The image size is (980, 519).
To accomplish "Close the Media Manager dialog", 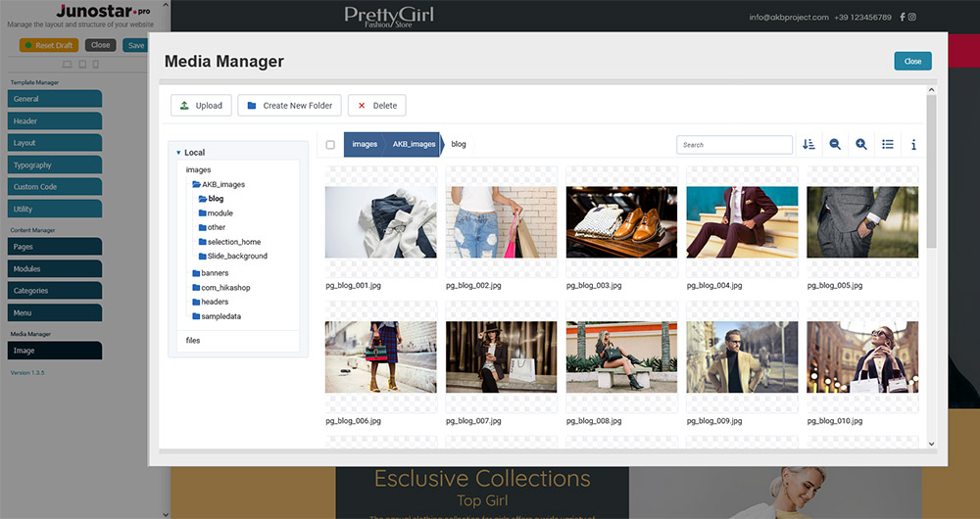I will click(912, 61).
